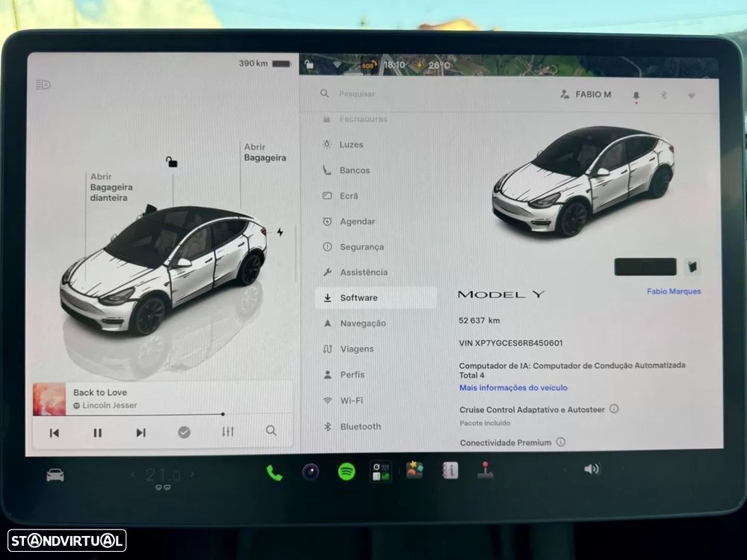Open info for Cruise Control Adaptativo e Autosteer

coord(614,408)
